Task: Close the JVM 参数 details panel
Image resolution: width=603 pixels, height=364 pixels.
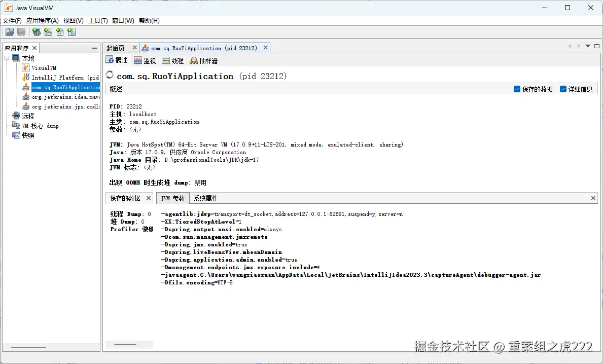Action: click(x=593, y=198)
